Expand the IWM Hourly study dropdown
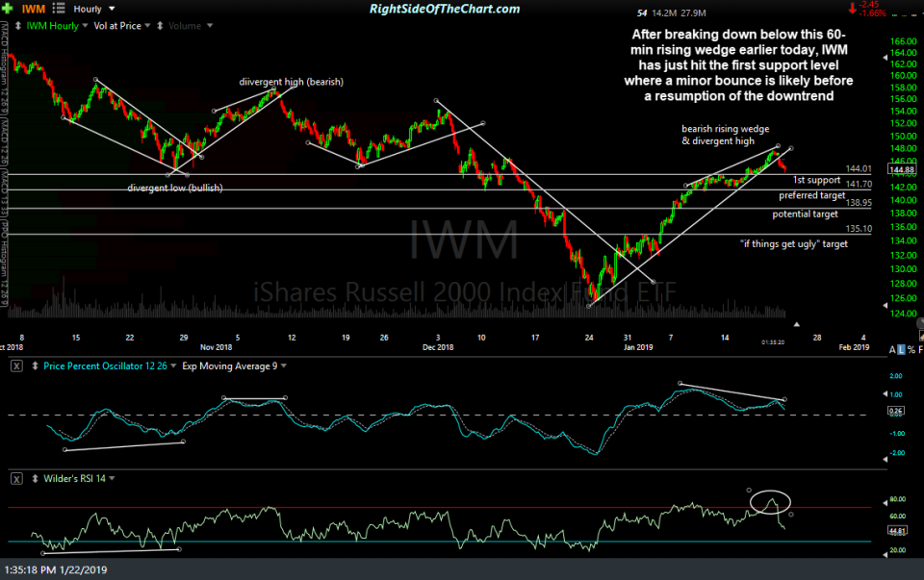This screenshot has width=924, height=580. click(84, 26)
